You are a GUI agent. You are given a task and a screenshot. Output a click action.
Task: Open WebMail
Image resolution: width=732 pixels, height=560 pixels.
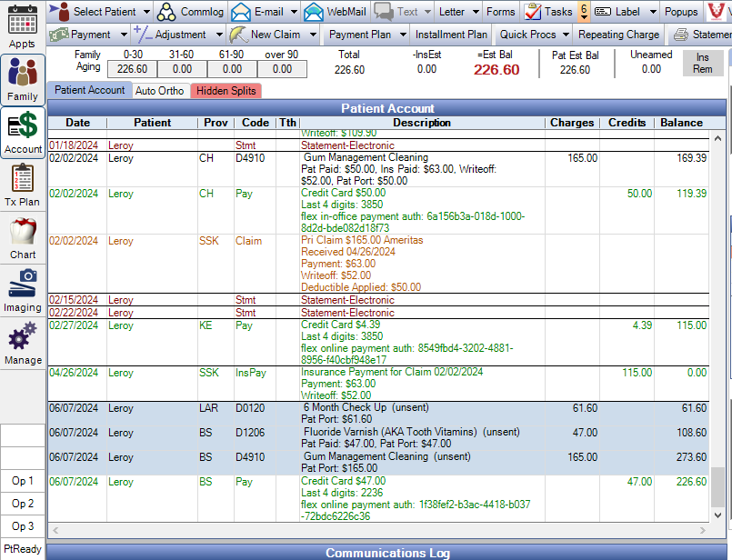[x=336, y=11]
